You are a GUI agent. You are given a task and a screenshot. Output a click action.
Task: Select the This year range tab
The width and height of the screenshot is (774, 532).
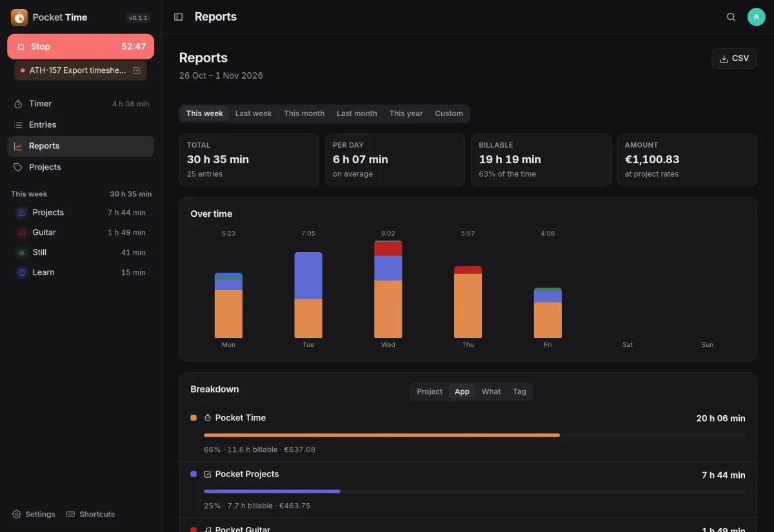point(406,113)
